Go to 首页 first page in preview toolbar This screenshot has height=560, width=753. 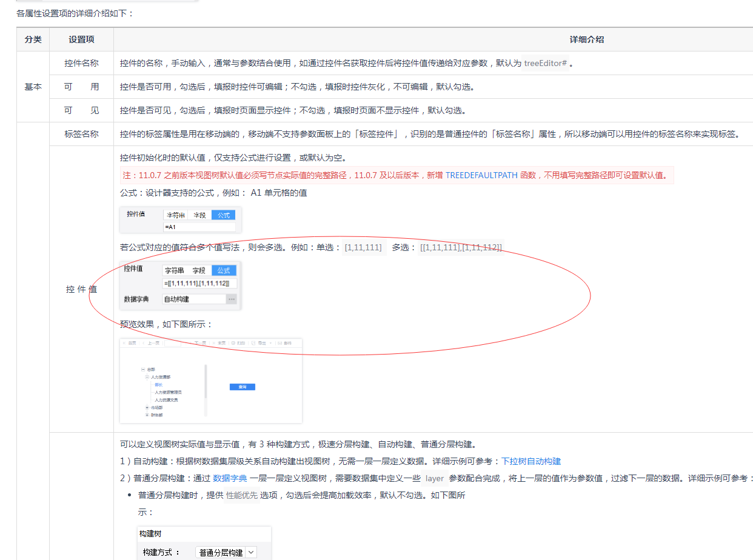(x=132, y=343)
